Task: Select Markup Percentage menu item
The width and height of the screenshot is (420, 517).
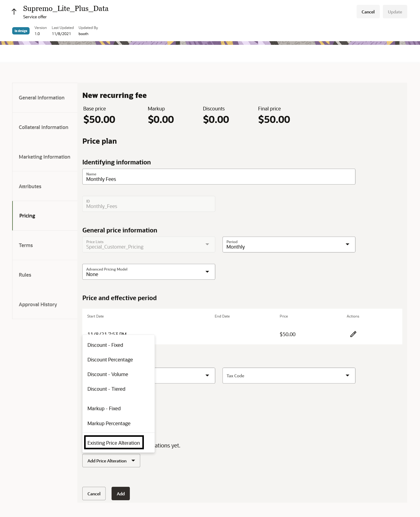Action: pyautogui.click(x=109, y=423)
